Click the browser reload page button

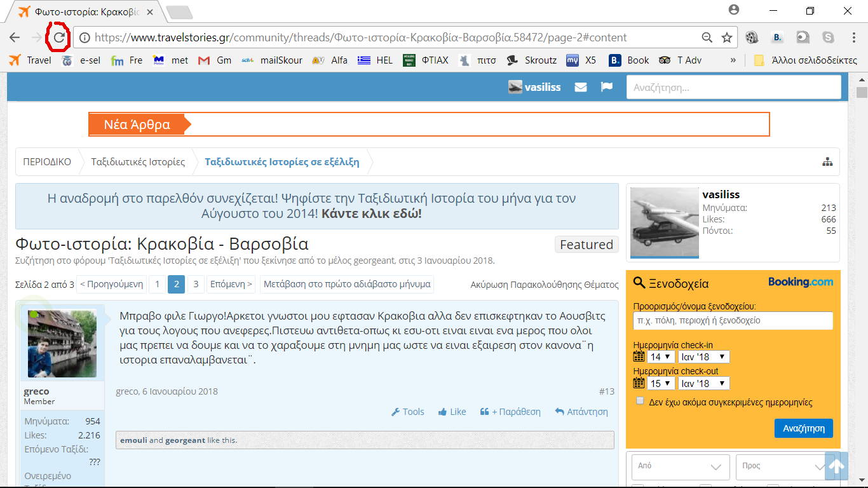pyautogui.click(x=58, y=37)
